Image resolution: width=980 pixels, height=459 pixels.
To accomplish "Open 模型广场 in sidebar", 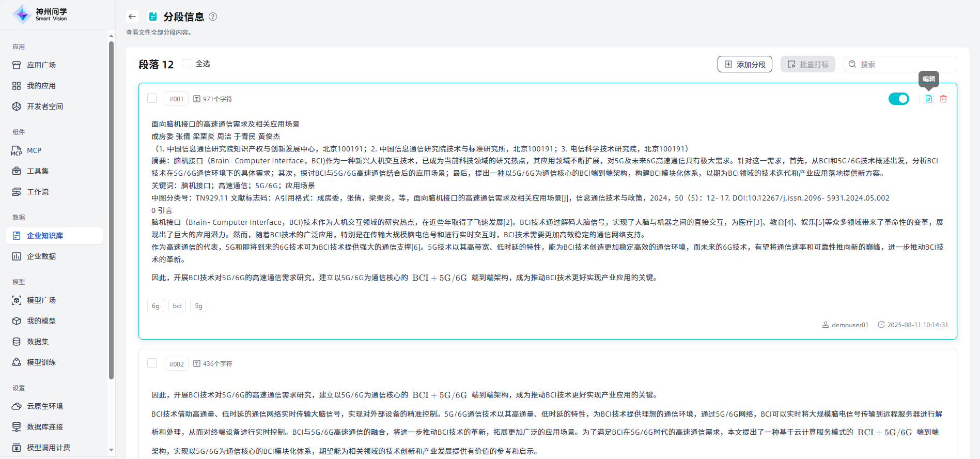I will (x=41, y=300).
